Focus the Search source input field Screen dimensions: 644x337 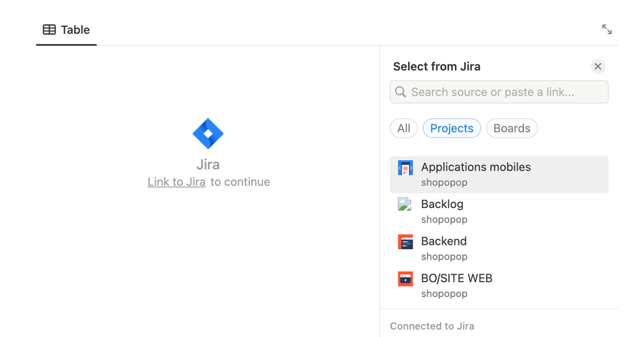[x=499, y=92]
